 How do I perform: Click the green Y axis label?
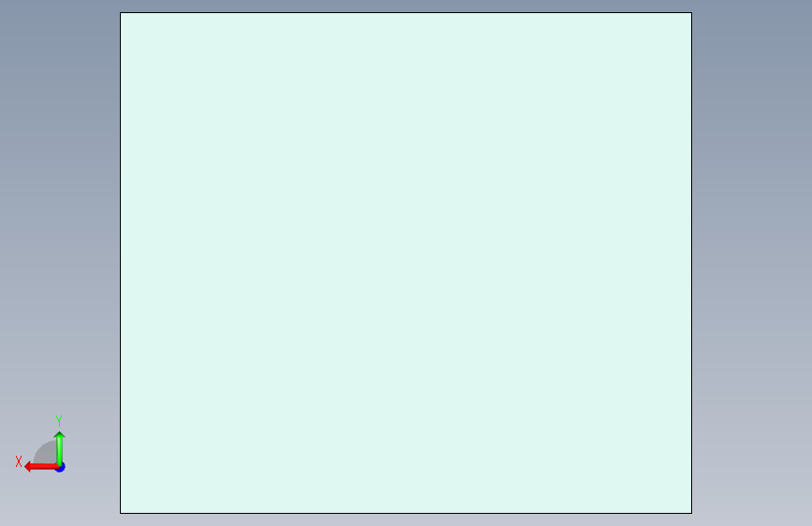(x=59, y=420)
